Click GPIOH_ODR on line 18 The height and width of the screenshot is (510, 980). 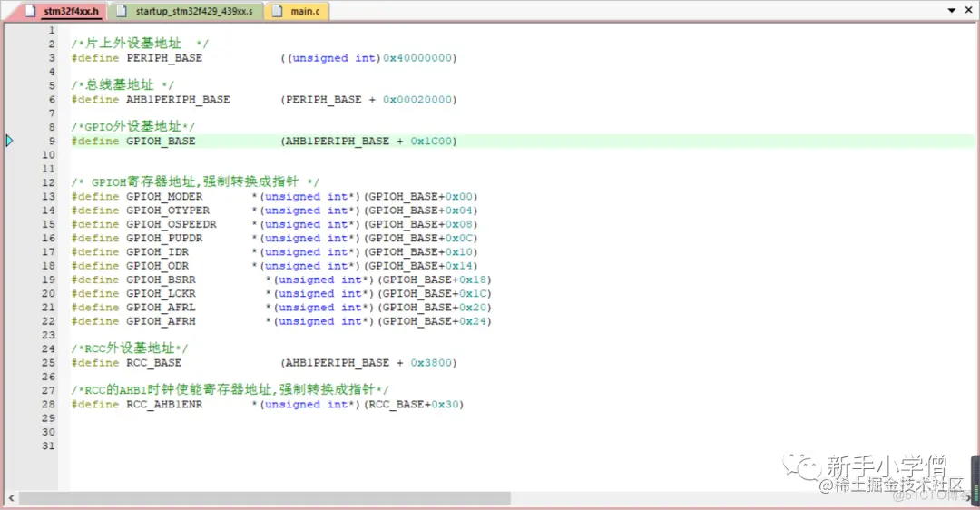158,266
